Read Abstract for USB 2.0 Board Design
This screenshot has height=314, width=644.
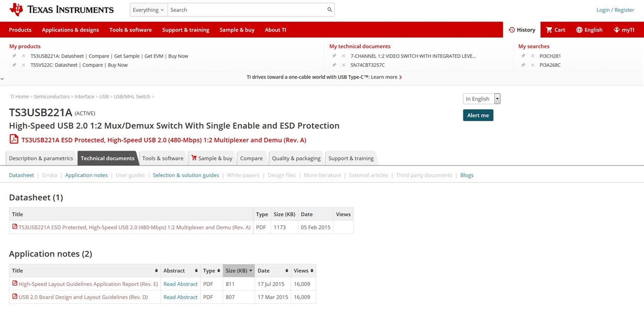[x=181, y=297]
